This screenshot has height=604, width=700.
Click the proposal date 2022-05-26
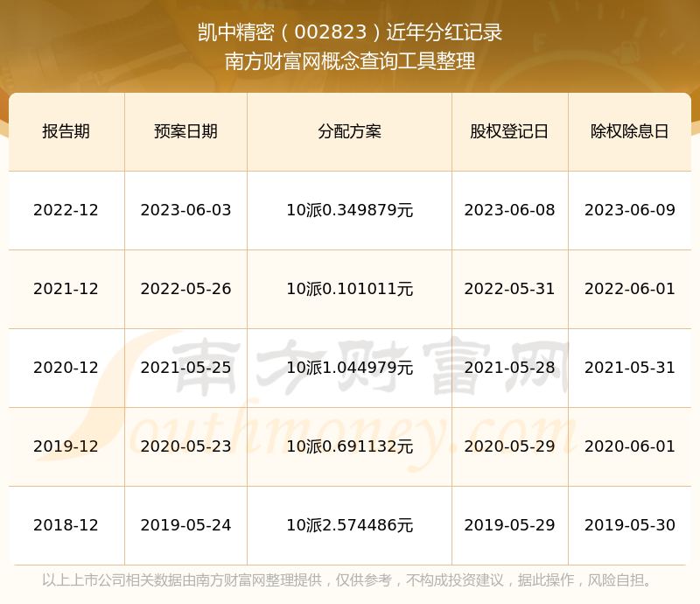pos(185,289)
